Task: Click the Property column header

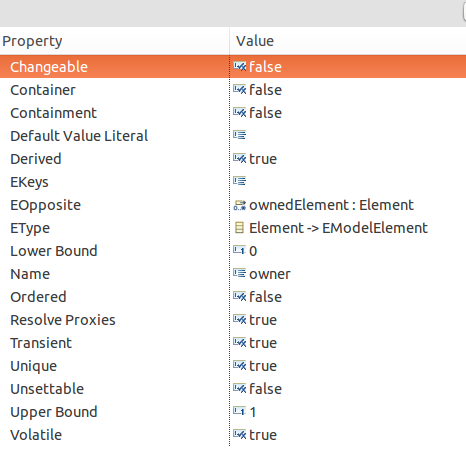Action: [x=114, y=41]
